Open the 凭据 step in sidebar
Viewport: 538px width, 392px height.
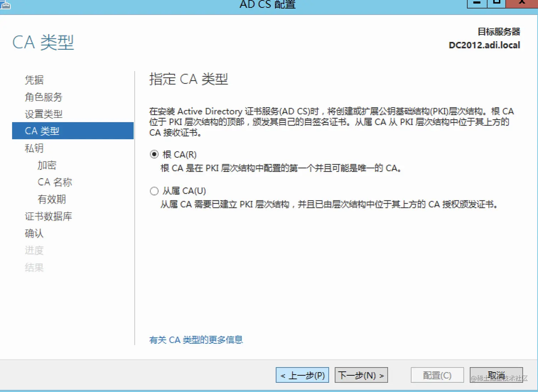(x=34, y=80)
